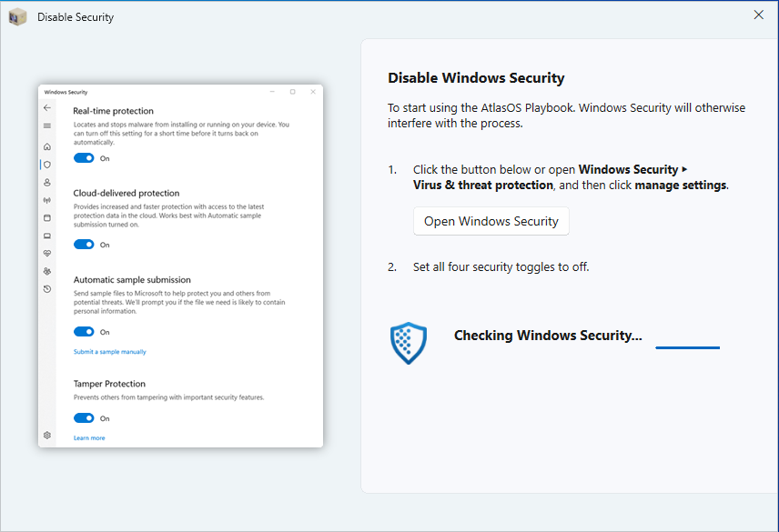
Task: Select Virus & threat protection shield icon
Action: pos(47,165)
